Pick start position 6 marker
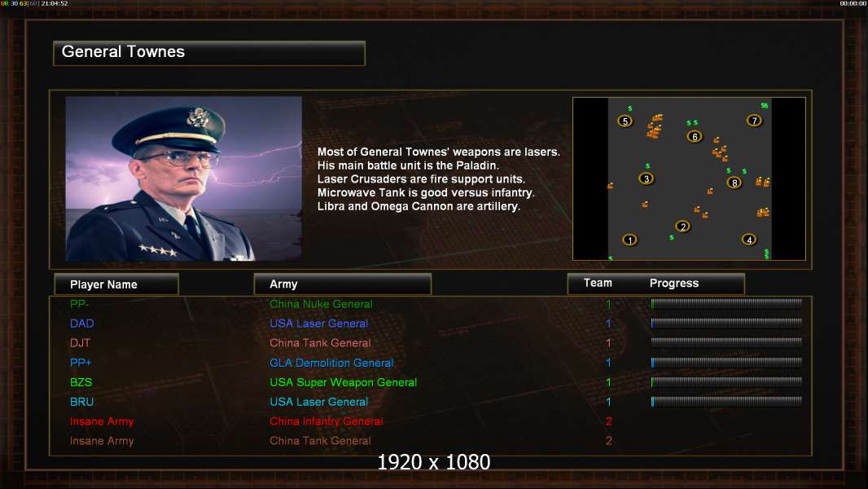The image size is (868, 489). tap(695, 136)
